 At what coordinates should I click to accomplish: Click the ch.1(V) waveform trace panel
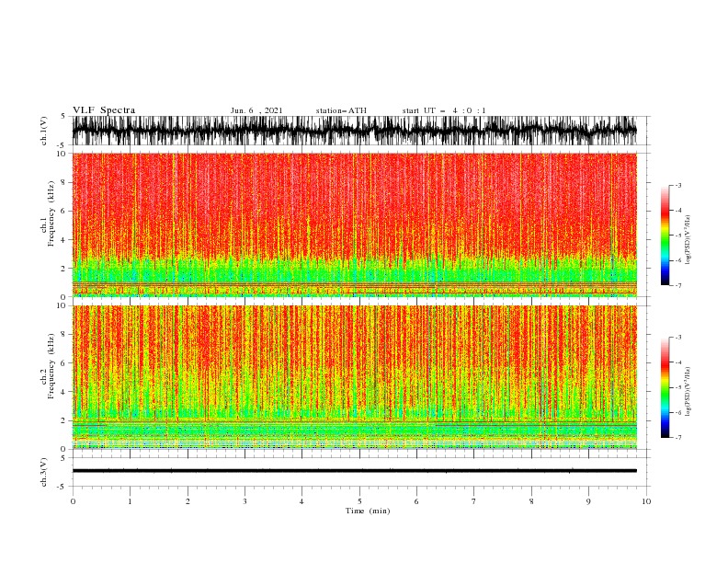pyautogui.click(x=354, y=131)
